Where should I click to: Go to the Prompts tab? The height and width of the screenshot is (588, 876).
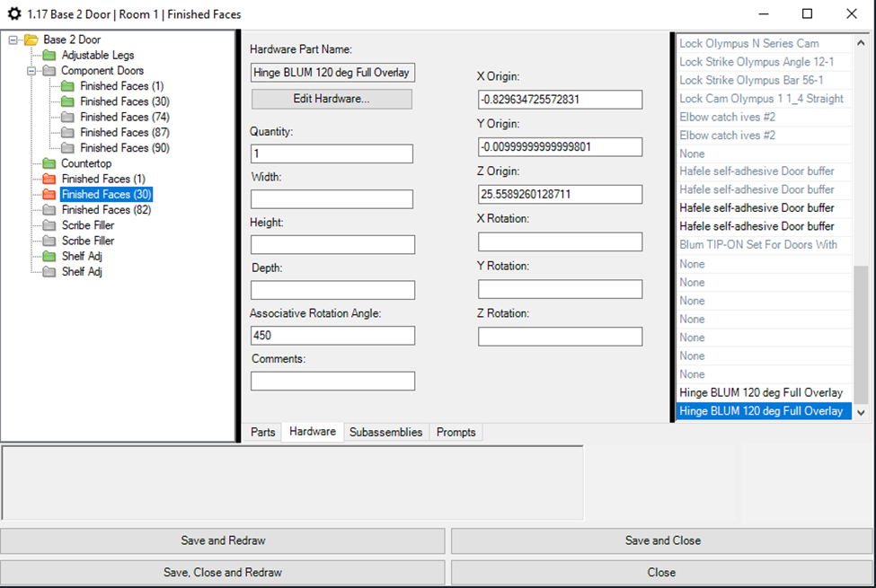pos(456,433)
